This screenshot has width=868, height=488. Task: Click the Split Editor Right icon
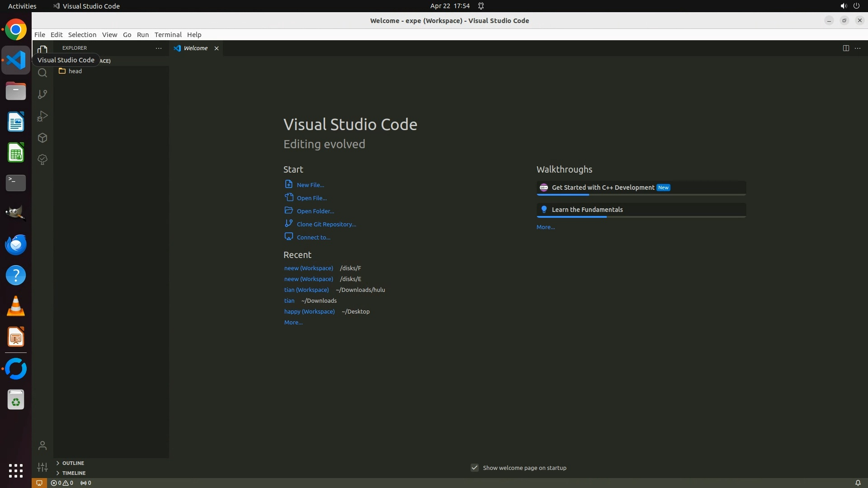click(x=845, y=48)
